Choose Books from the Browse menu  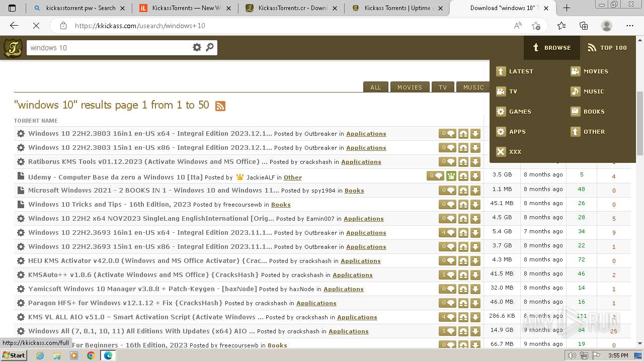click(588, 112)
